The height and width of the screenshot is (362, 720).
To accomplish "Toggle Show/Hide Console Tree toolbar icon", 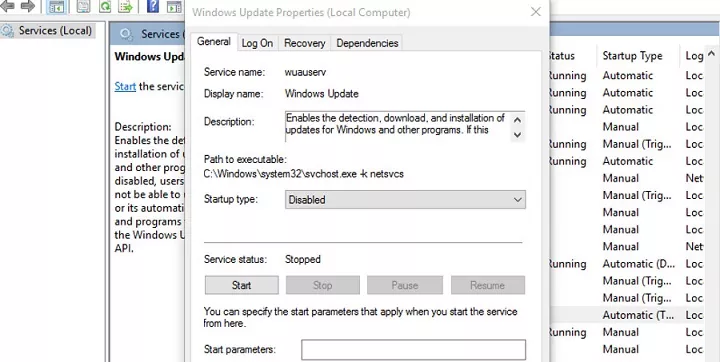I will coord(56,6).
